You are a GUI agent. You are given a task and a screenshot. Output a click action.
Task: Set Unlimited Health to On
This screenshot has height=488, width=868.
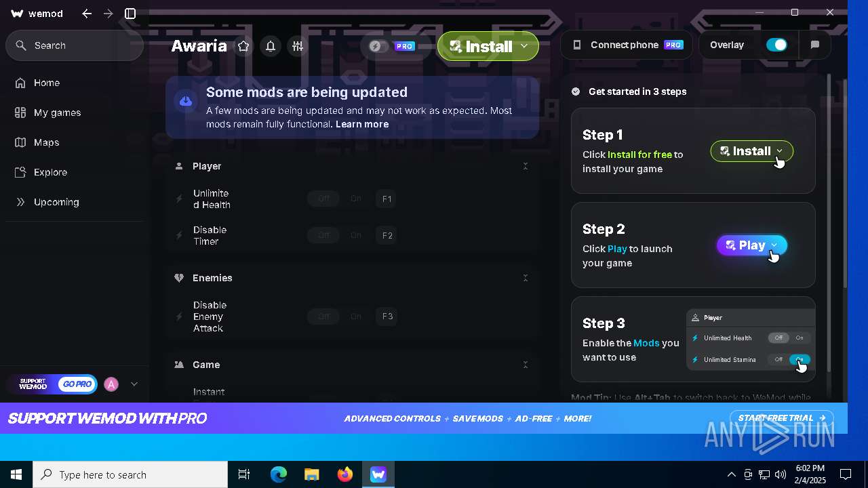click(355, 199)
